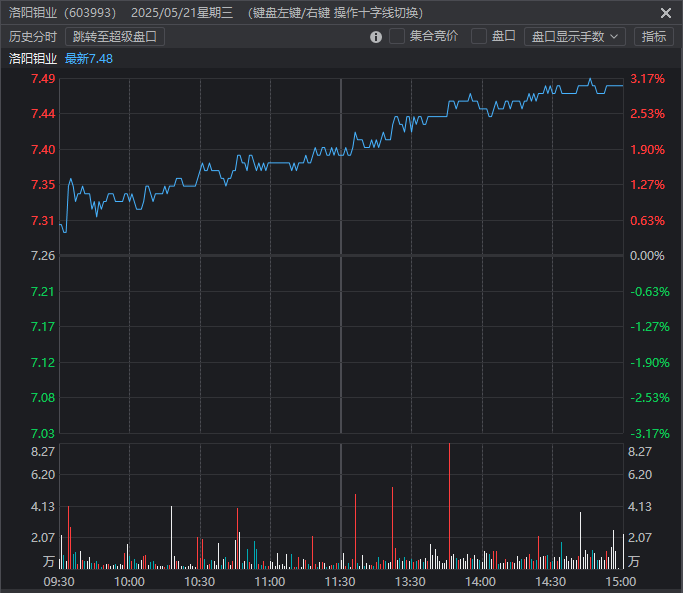
Task: Enable the 集合竞价 checkbox
Action: tap(397, 37)
